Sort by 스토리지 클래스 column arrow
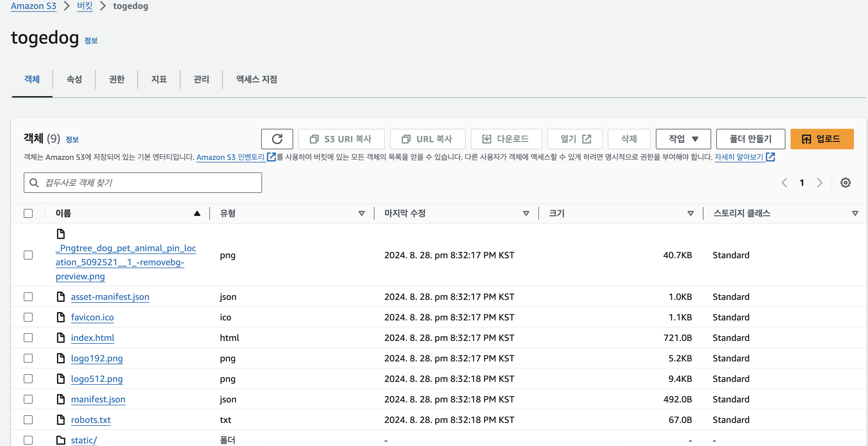The width and height of the screenshot is (868, 446). [855, 213]
